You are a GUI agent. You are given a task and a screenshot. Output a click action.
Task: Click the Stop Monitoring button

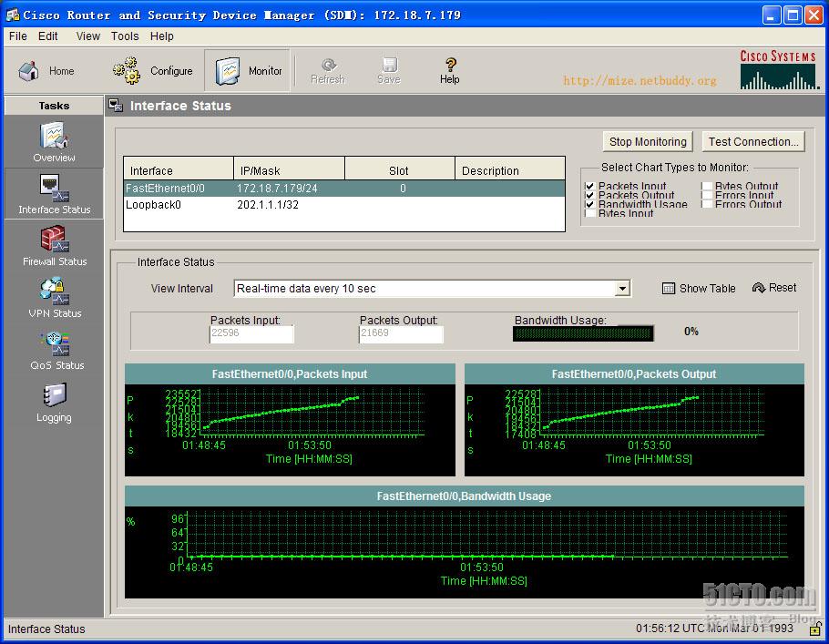point(648,142)
